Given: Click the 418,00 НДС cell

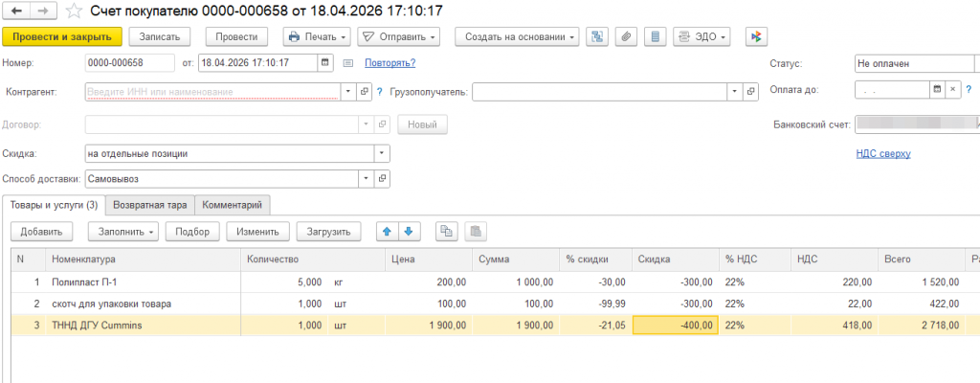Looking at the screenshot, I should click(x=834, y=325).
